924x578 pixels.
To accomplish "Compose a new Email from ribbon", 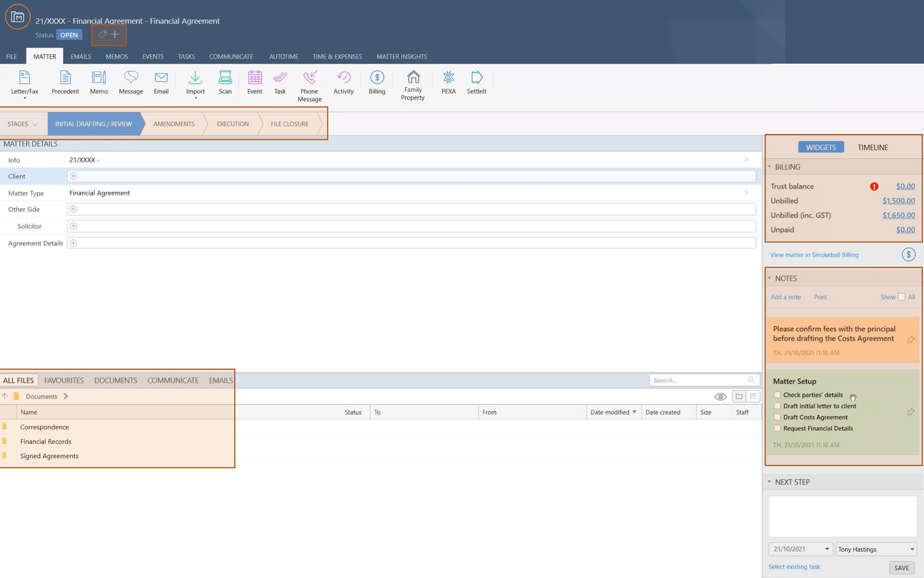I will (x=161, y=82).
